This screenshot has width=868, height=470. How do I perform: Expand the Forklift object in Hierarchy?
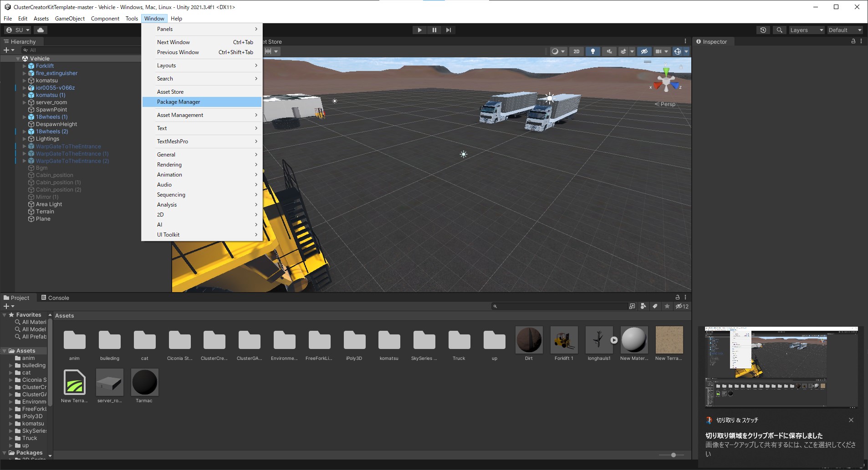[25, 66]
